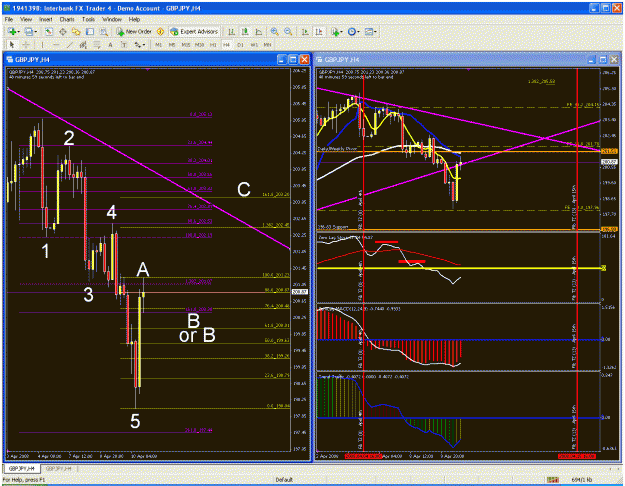Click the left chart's date time scale
Screen dimensions: 625x486
pyautogui.click(x=148, y=456)
